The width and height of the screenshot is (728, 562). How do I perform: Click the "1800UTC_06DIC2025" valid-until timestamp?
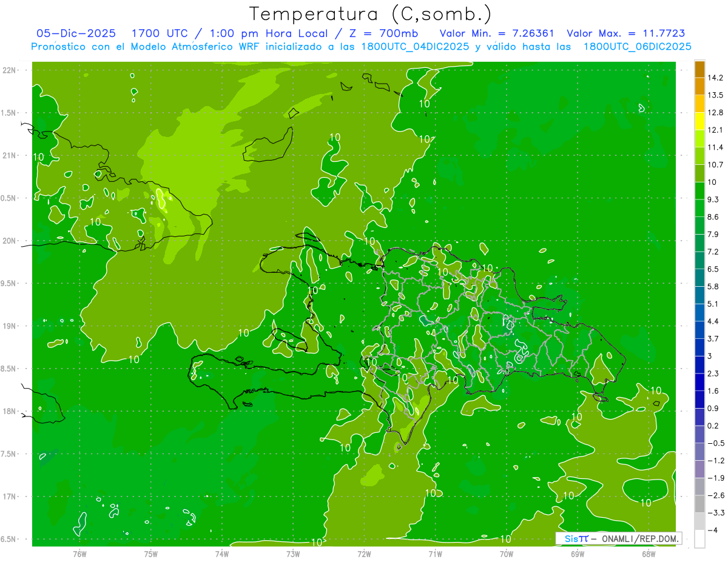pos(637,47)
